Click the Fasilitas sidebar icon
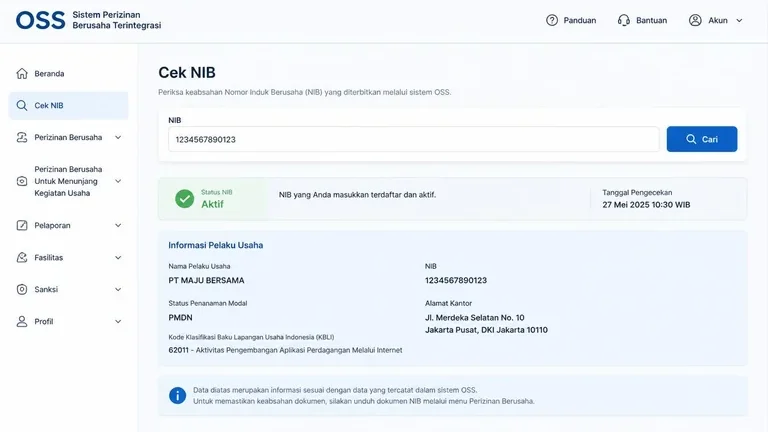This screenshot has width=768, height=432. pos(22,257)
